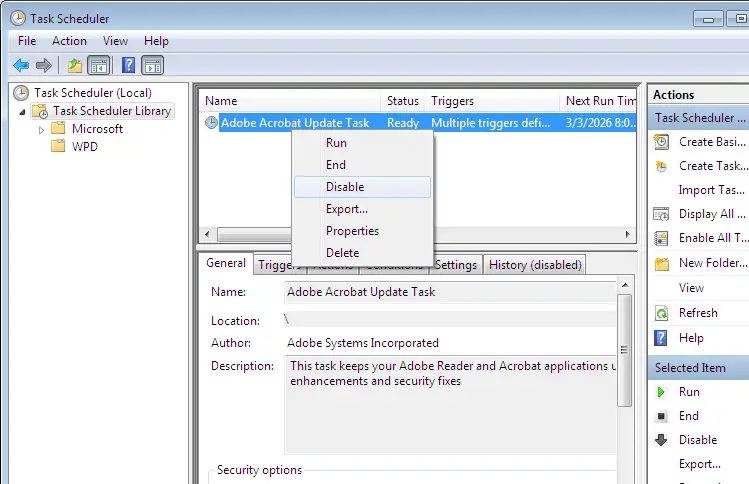Image resolution: width=749 pixels, height=484 pixels.
Task: Click the Task Scheduler Library folder icon
Action: pyautogui.click(x=40, y=111)
